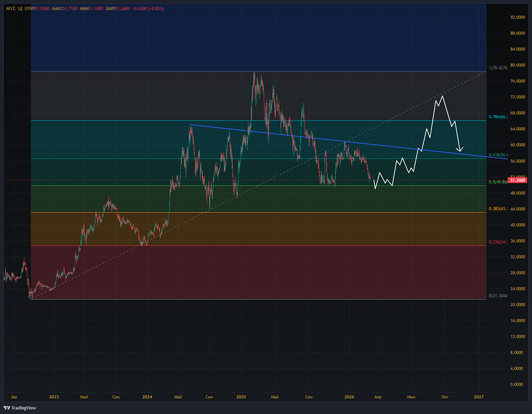Click the Fibonacci 1(78.4276 level label
This screenshot has width=532, height=414.
click(x=498, y=68)
